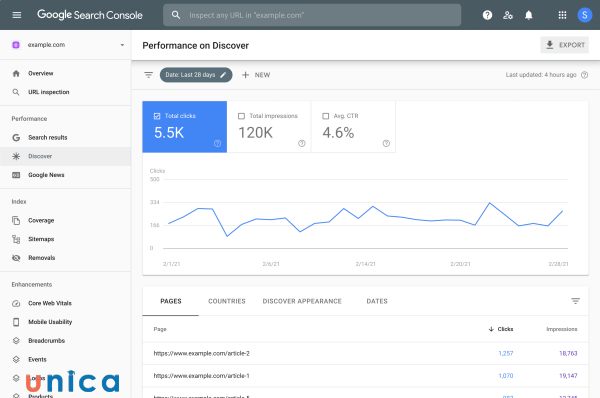Viewport: 600px width, 398px height.
Task: Click the Removals crossed-eye icon
Action: pos(16,258)
